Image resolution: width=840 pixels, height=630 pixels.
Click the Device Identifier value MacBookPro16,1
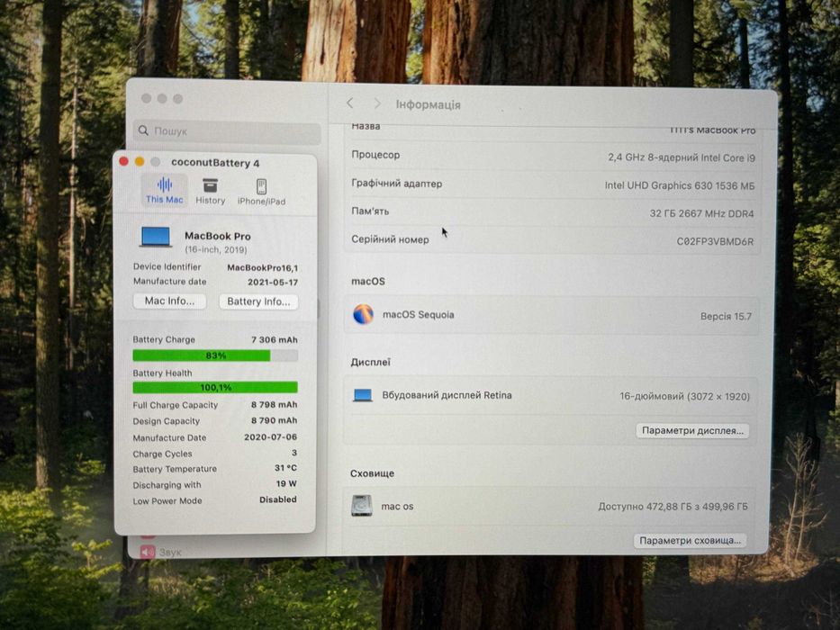pos(263,268)
